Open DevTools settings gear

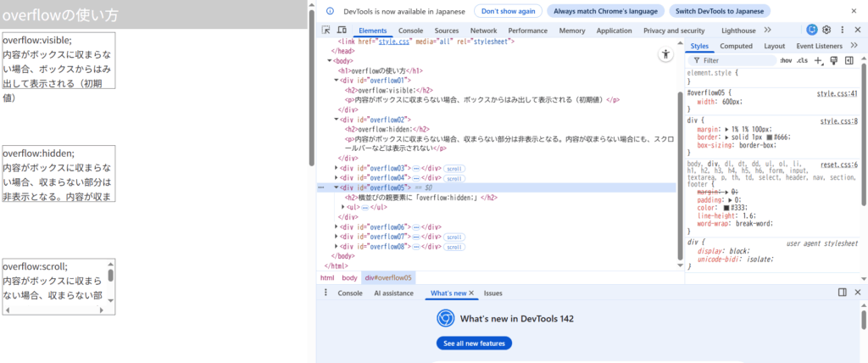(826, 30)
